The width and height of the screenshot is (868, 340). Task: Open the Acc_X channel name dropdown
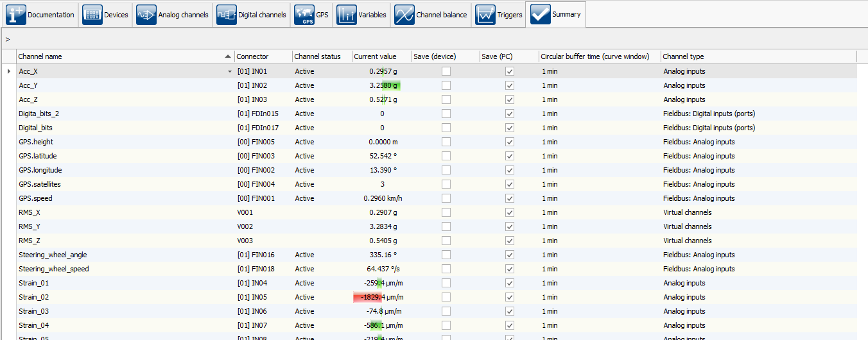point(230,71)
